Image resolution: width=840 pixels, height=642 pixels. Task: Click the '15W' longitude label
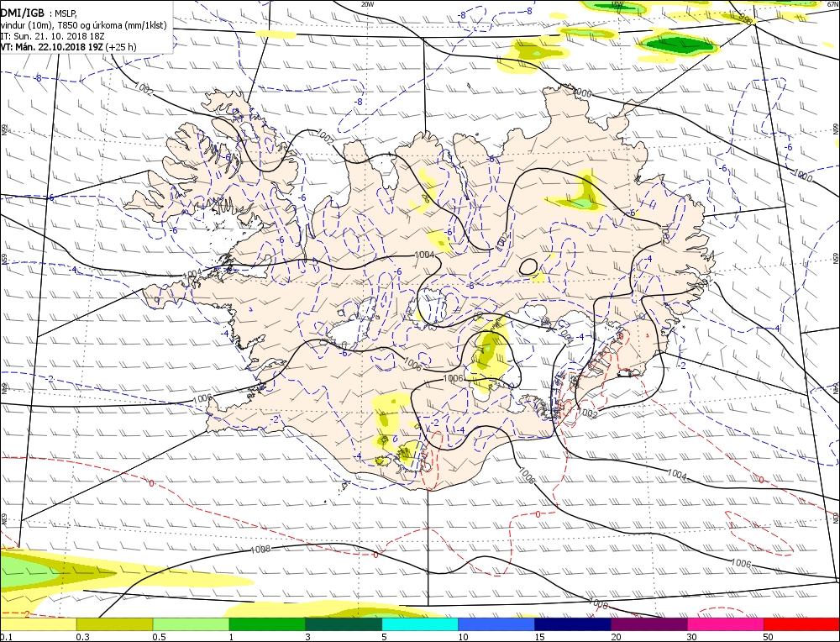(617, 4)
